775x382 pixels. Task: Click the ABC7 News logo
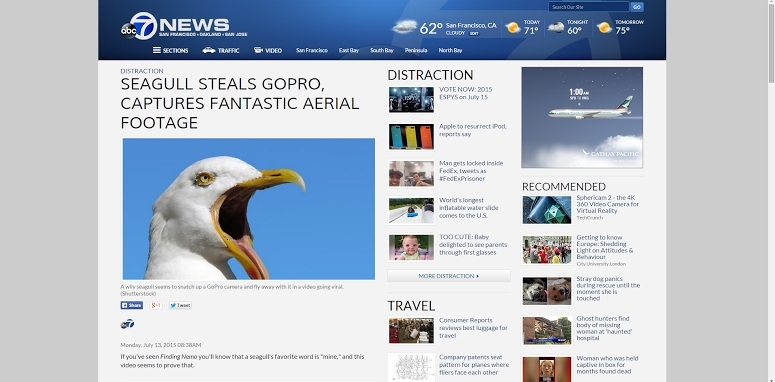pos(183,26)
